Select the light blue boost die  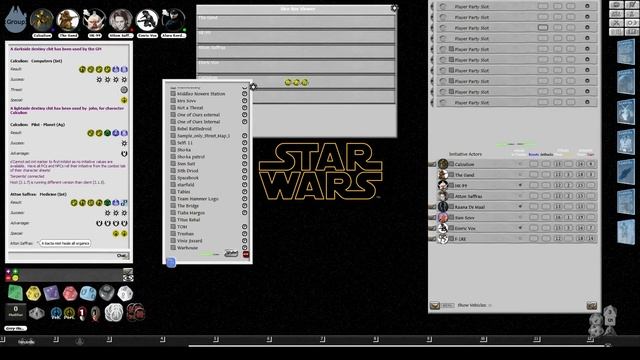(x=88, y=293)
